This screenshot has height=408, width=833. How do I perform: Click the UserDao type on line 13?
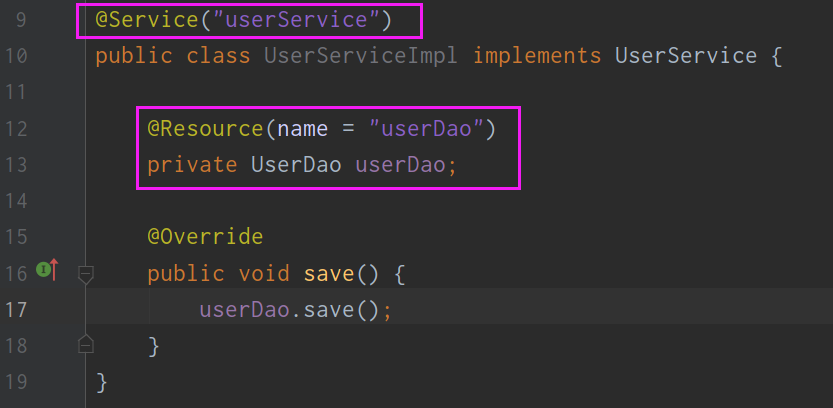point(296,165)
